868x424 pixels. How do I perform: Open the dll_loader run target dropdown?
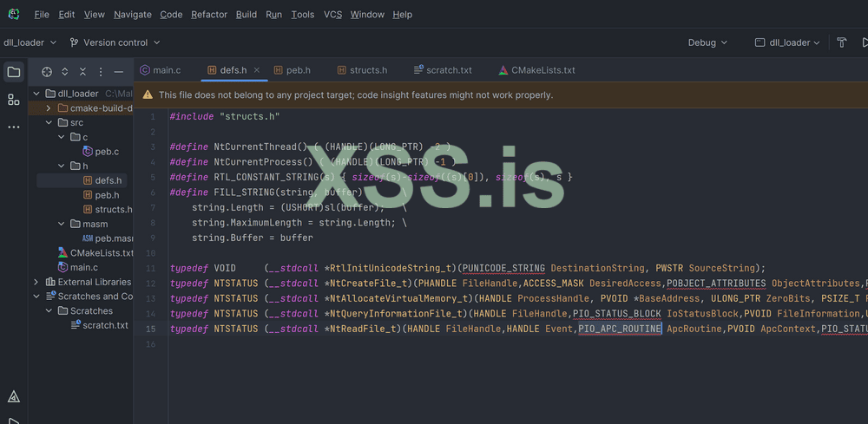pyautogui.click(x=788, y=42)
